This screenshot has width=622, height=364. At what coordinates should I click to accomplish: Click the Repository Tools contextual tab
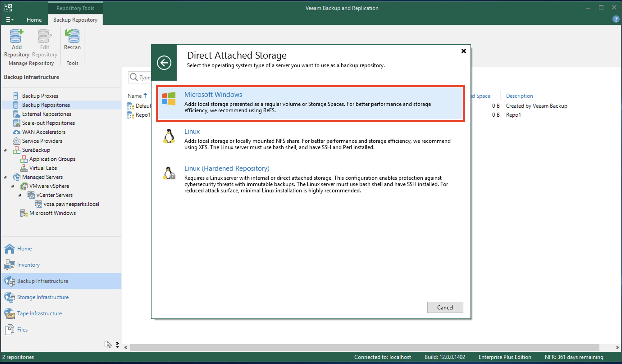(x=75, y=8)
